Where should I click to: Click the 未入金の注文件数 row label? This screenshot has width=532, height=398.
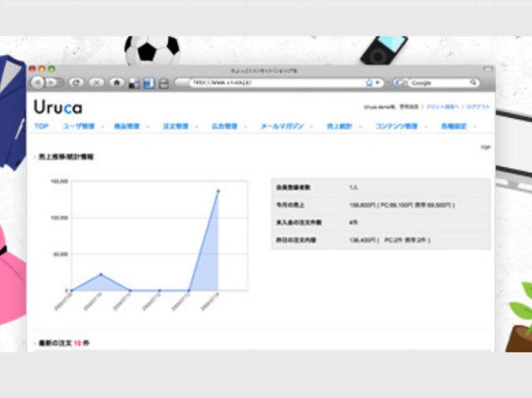(x=299, y=223)
